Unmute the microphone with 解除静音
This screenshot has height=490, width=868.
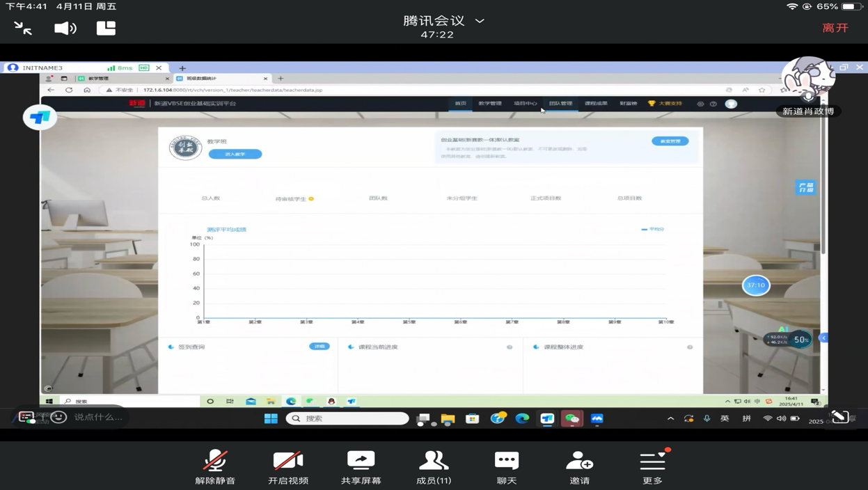click(x=215, y=467)
